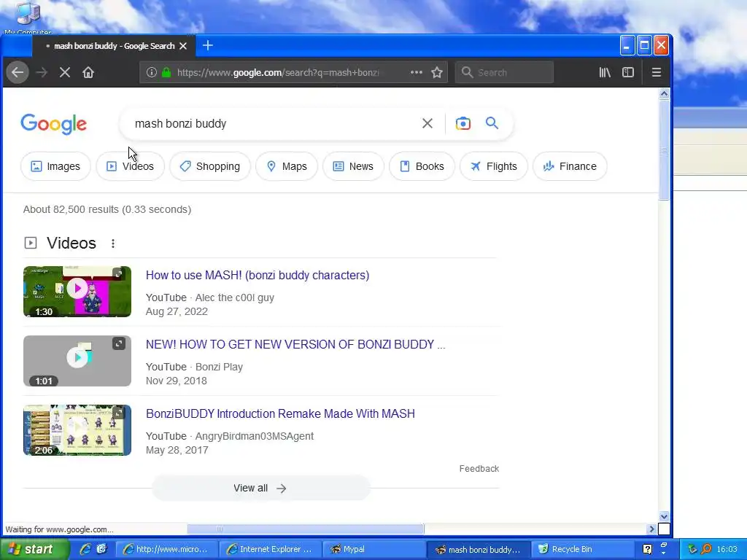This screenshot has height=560, width=747.
Task: Open the browser home page icon
Action: pos(88,72)
